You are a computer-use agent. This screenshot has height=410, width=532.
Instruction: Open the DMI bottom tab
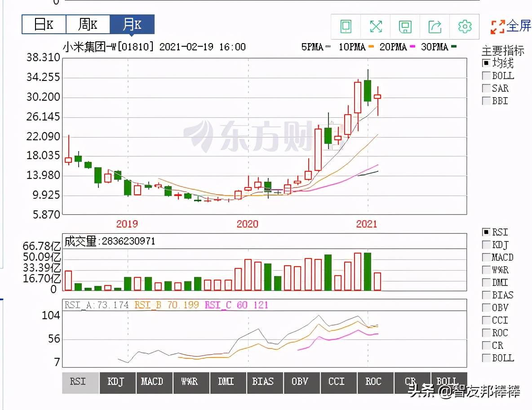(228, 383)
